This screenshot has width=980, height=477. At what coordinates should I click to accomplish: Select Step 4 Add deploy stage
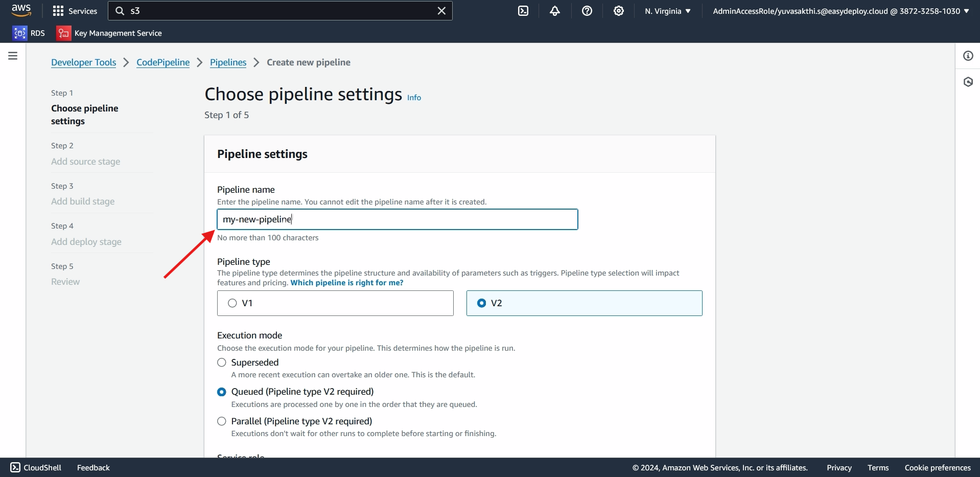click(86, 242)
